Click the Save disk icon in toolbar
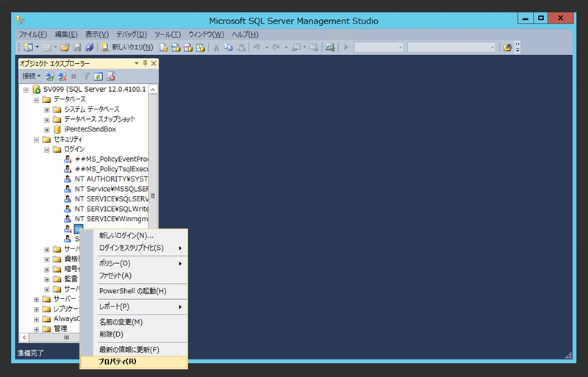 pos(77,47)
